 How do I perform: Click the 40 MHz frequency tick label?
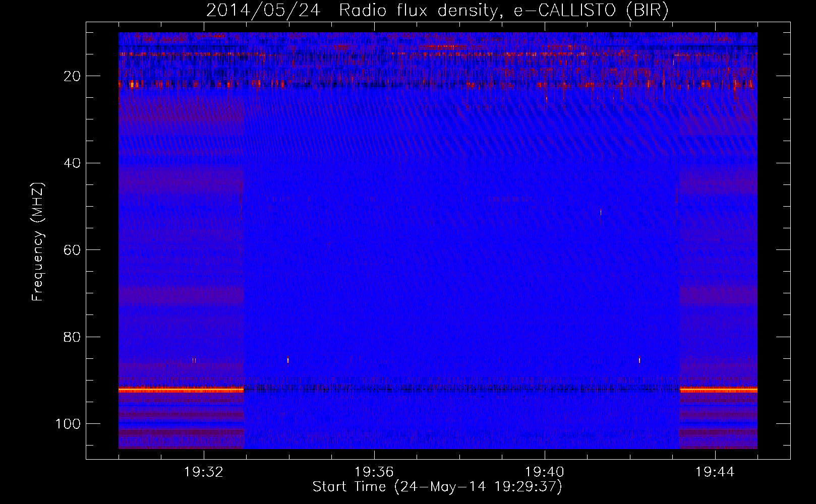click(73, 163)
